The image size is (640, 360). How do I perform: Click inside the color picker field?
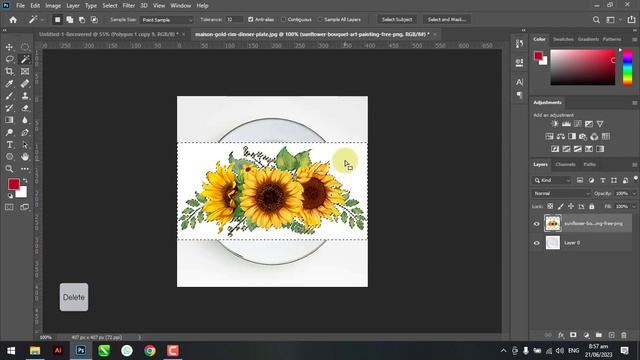coord(582,67)
